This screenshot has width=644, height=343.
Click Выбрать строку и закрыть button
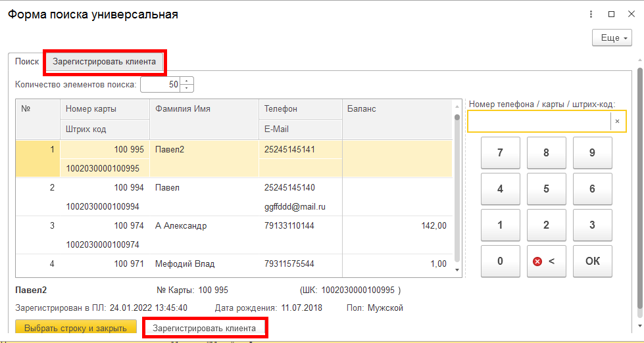tap(76, 329)
